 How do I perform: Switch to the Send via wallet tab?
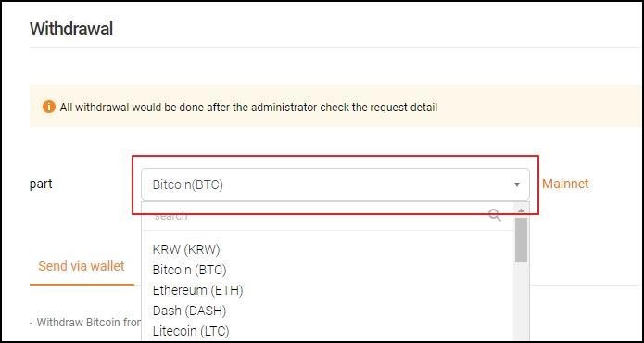(82, 266)
